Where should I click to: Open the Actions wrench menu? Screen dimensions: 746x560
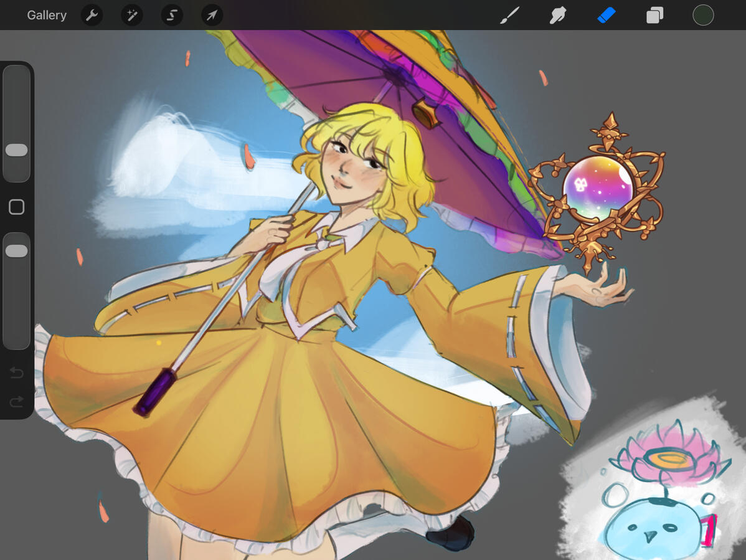92,15
